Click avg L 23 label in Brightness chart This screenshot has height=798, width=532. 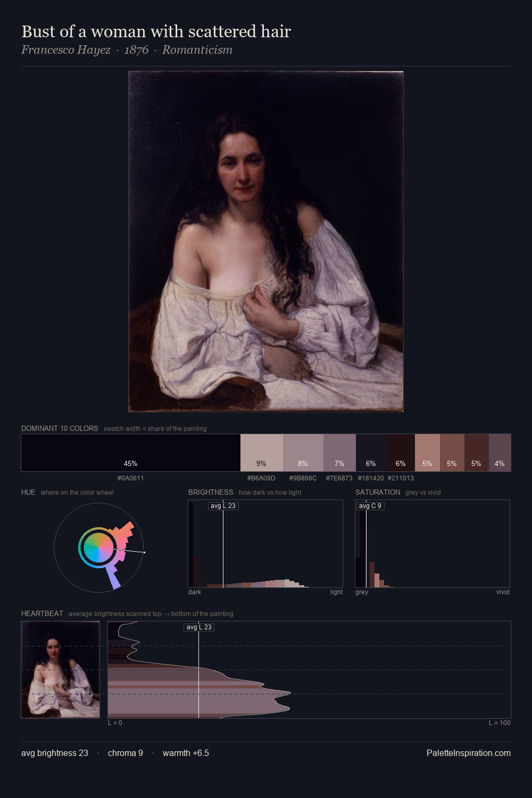pos(223,506)
